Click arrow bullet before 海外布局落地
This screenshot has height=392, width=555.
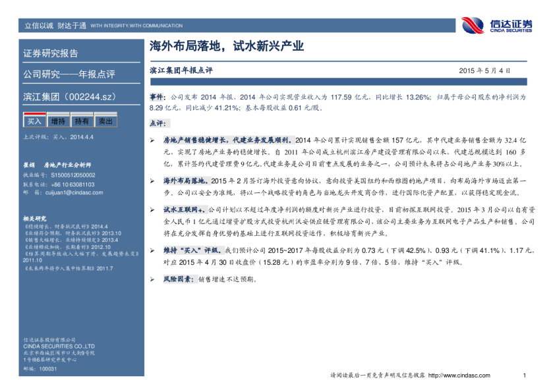pyautogui.click(x=152, y=180)
